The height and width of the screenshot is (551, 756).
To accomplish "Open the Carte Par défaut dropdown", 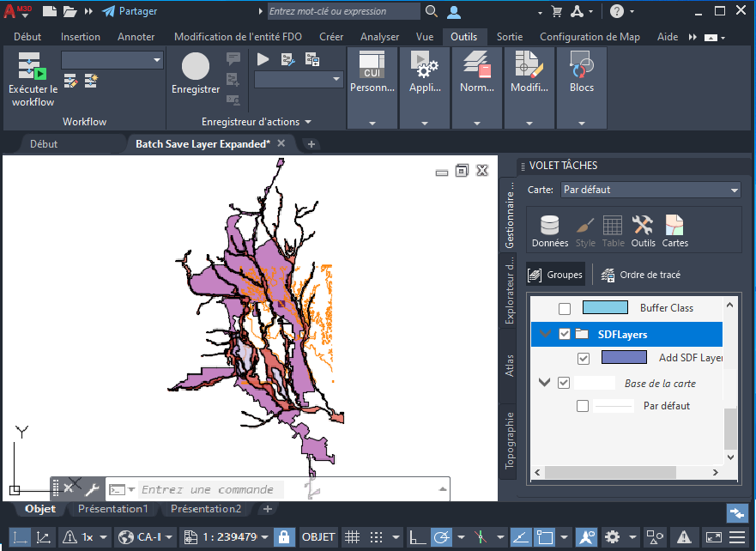I will 651,190.
